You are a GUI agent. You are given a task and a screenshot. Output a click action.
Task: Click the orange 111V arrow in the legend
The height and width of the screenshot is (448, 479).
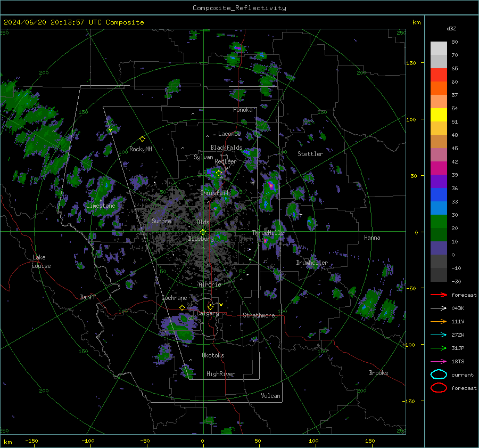(439, 321)
